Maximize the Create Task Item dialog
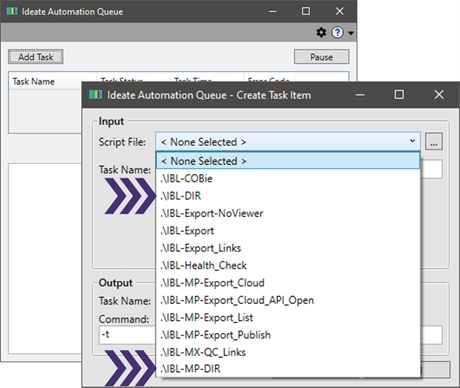The width and height of the screenshot is (460, 388). tap(399, 95)
